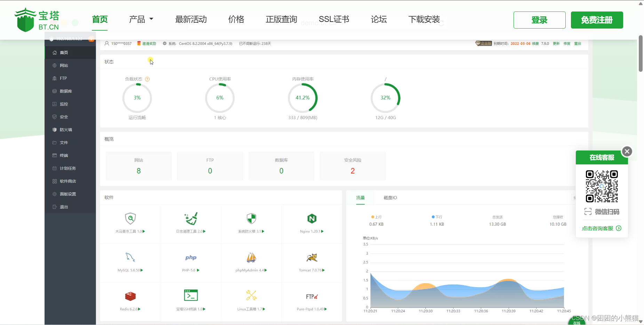Open SSL证书 in top navigation
The height and width of the screenshot is (325, 644).
tap(334, 20)
